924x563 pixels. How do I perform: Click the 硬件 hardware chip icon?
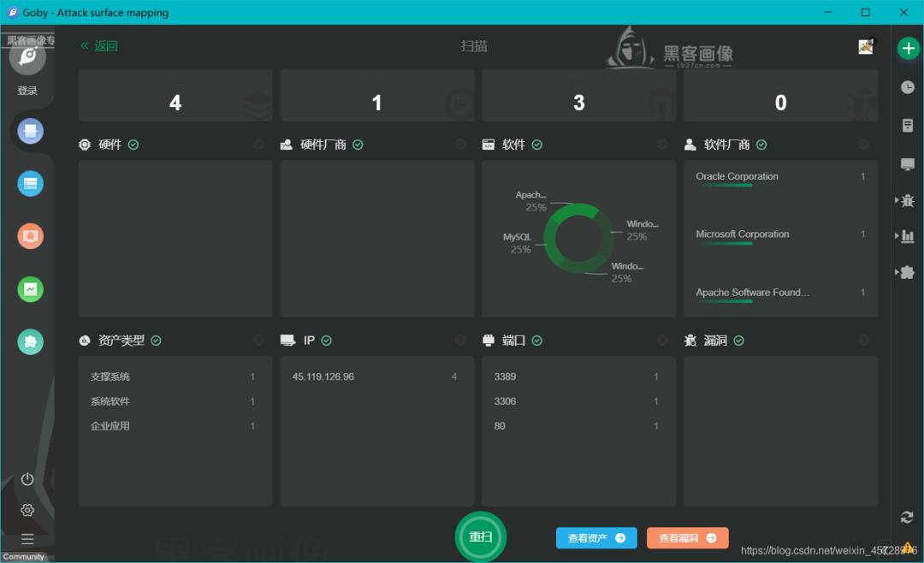(85, 145)
